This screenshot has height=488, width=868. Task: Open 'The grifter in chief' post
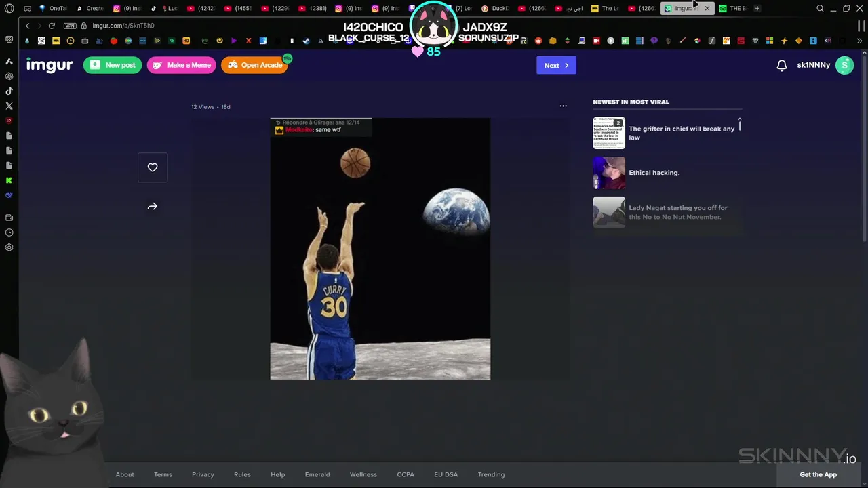coord(682,133)
